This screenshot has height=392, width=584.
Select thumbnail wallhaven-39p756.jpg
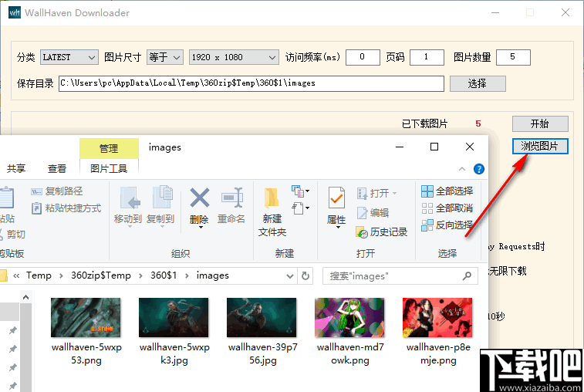pos(262,317)
